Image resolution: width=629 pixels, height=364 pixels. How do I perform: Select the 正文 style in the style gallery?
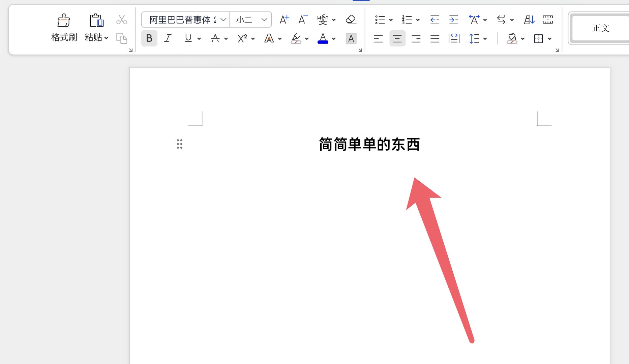coord(601,28)
